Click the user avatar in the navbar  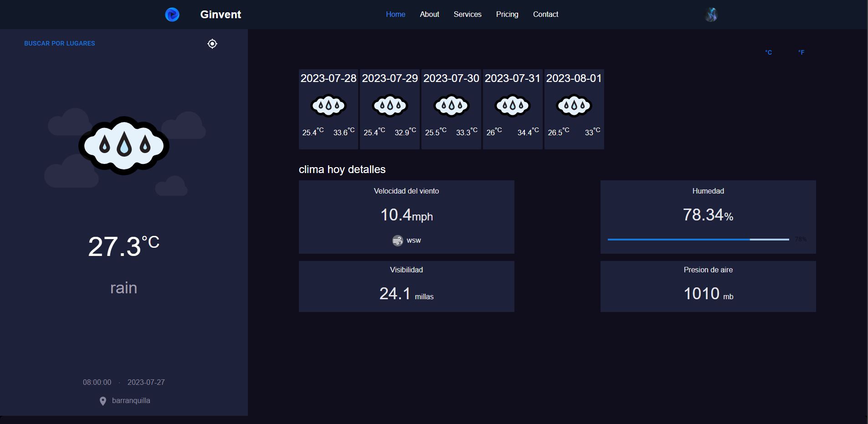[711, 15]
